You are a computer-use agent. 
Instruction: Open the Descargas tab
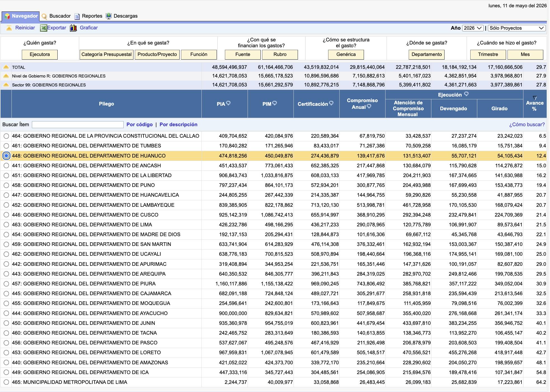click(126, 16)
